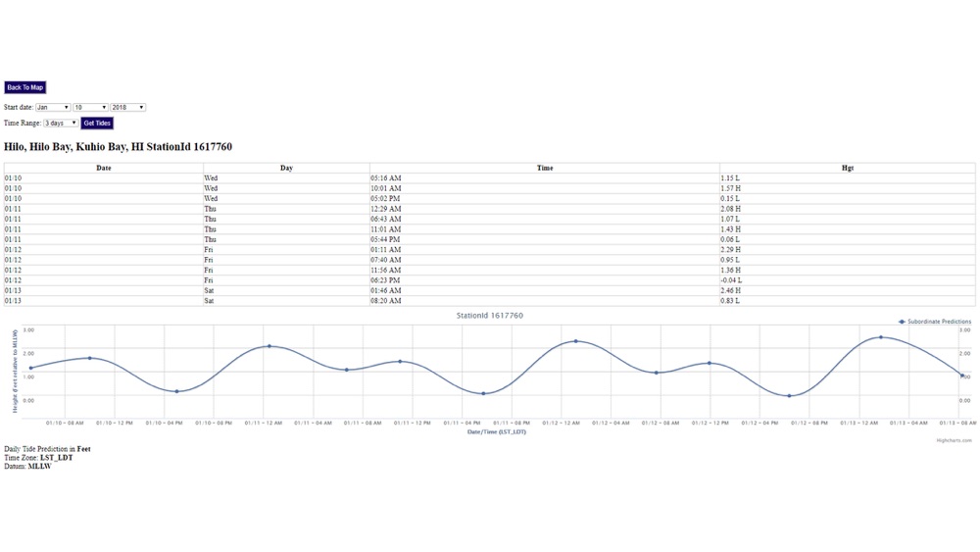
Task: Click the 0.83 L height value
Action: [x=730, y=301]
